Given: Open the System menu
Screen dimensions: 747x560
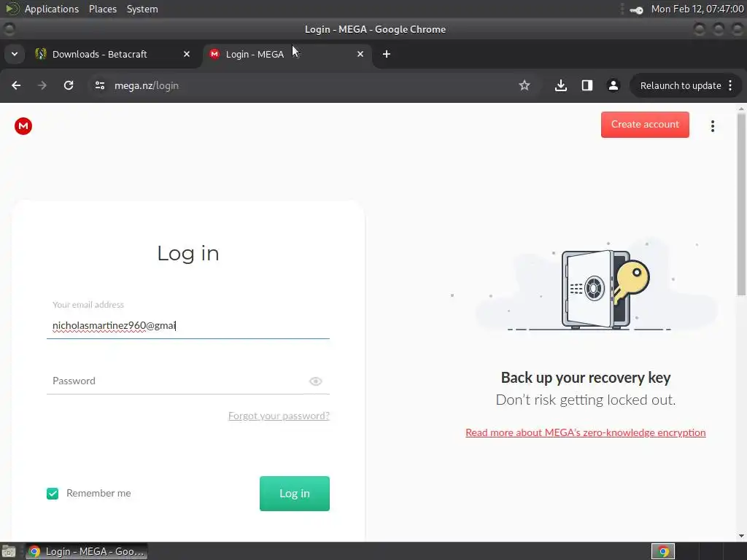Looking at the screenshot, I should tap(142, 9).
